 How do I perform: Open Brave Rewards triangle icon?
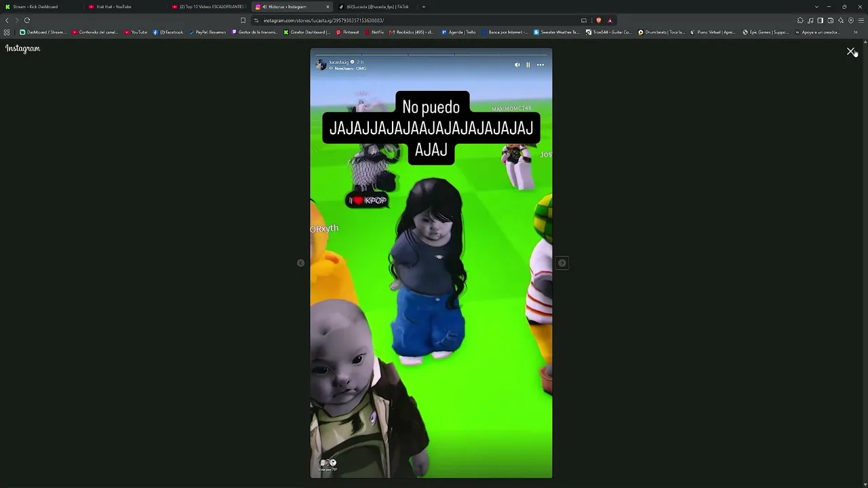(610, 20)
